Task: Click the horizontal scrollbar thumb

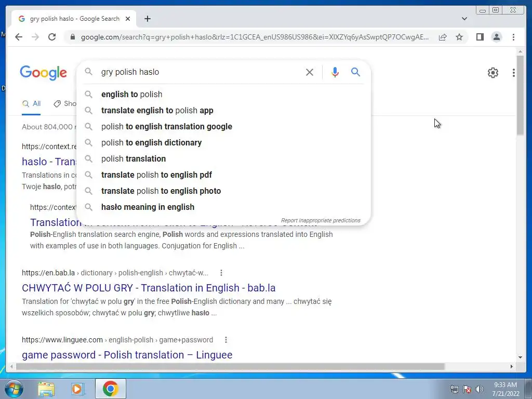Action: [x=230, y=366]
